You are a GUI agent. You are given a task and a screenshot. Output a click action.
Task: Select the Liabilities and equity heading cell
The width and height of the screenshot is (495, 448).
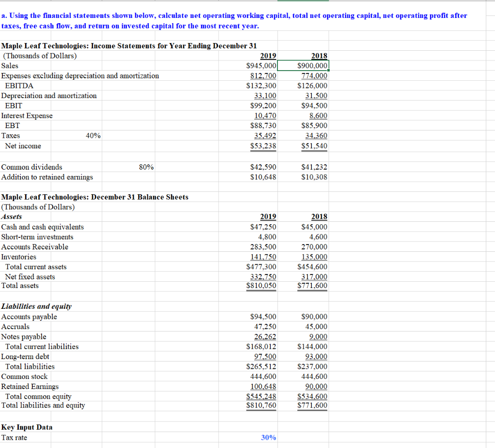click(x=36, y=306)
